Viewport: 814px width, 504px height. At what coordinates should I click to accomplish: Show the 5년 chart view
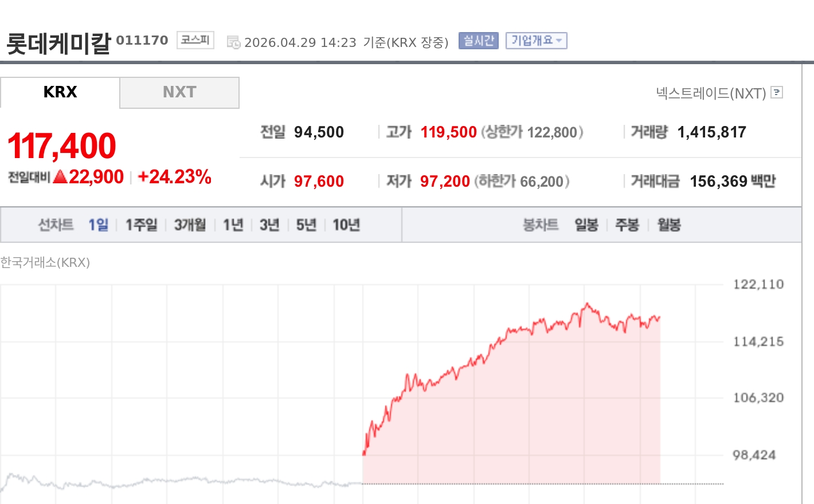[x=305, y=225]
